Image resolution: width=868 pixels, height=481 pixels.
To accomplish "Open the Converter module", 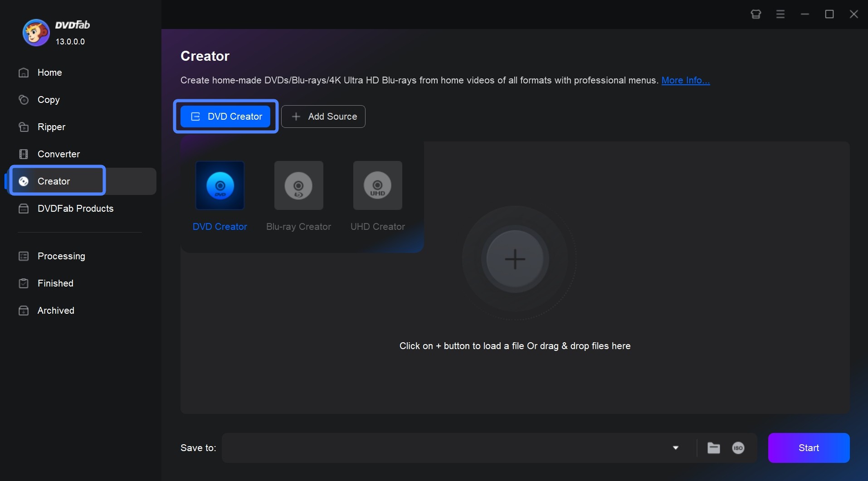I will click(59, 154).
